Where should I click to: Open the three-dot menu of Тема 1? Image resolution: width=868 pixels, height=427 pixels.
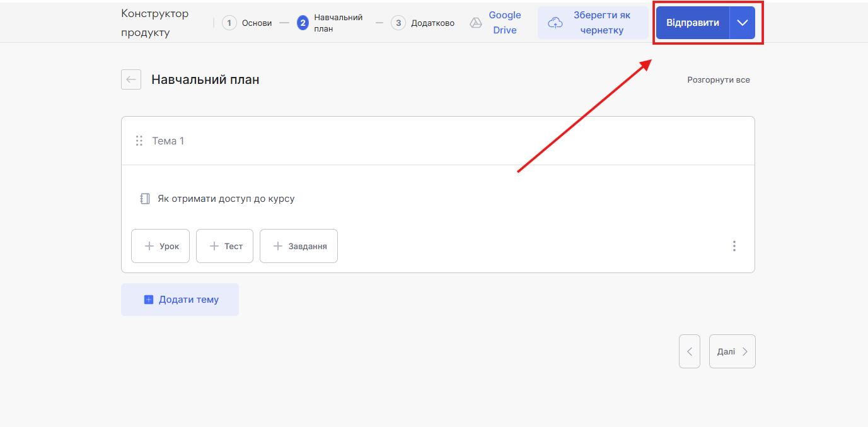pos(734,246)
